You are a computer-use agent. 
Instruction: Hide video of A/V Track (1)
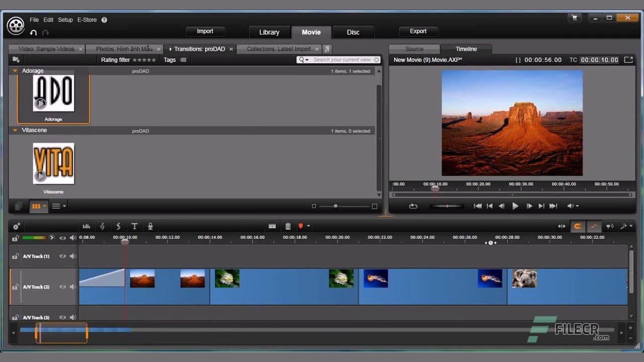[62, 256]
